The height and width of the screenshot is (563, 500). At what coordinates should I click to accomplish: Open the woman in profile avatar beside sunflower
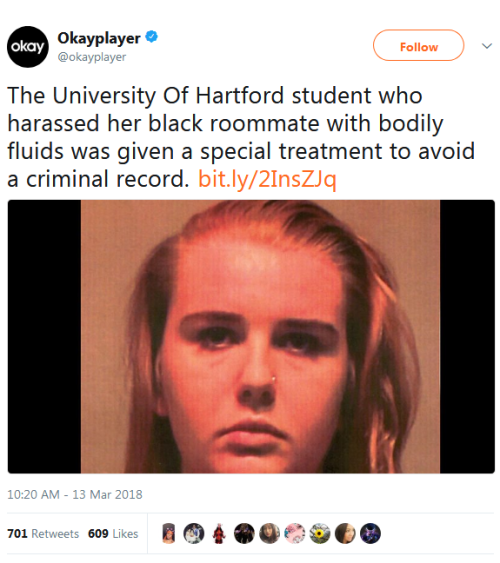345,533
